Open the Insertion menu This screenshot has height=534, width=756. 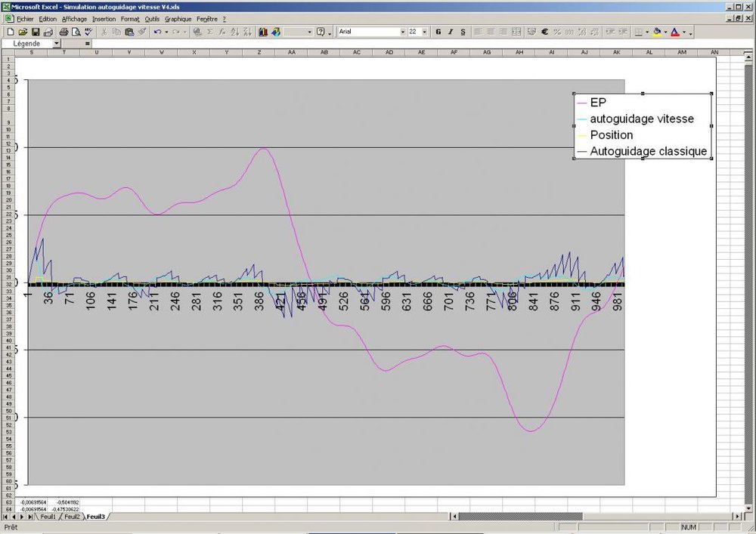(x=104, y=19)
